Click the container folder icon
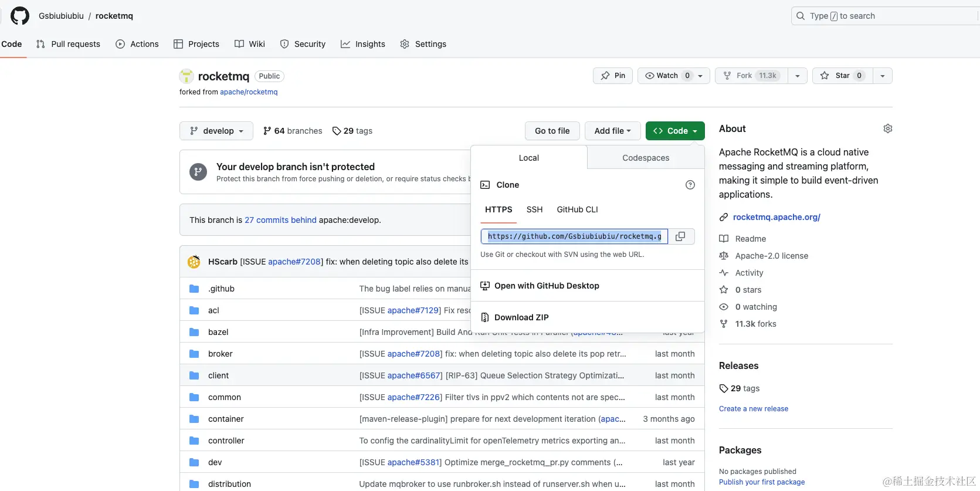 [x=194, y=419]
